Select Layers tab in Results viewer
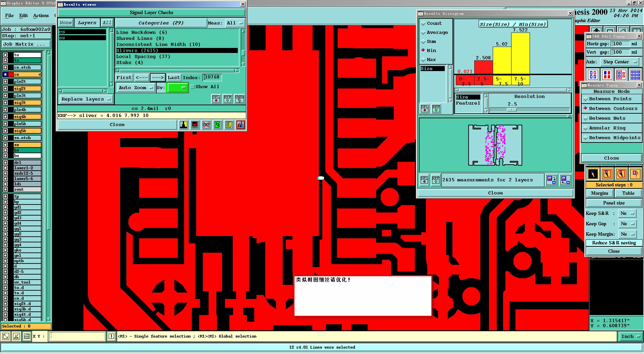The image size is (644, 354). 87,23
